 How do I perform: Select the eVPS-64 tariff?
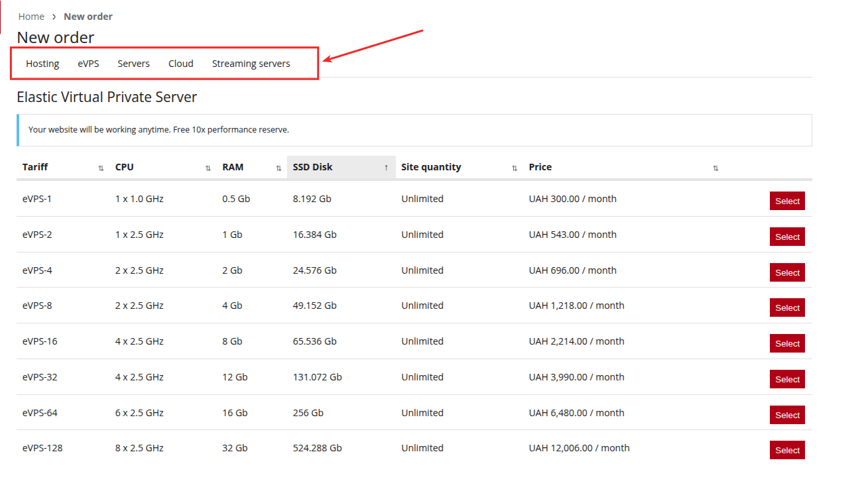787,415
